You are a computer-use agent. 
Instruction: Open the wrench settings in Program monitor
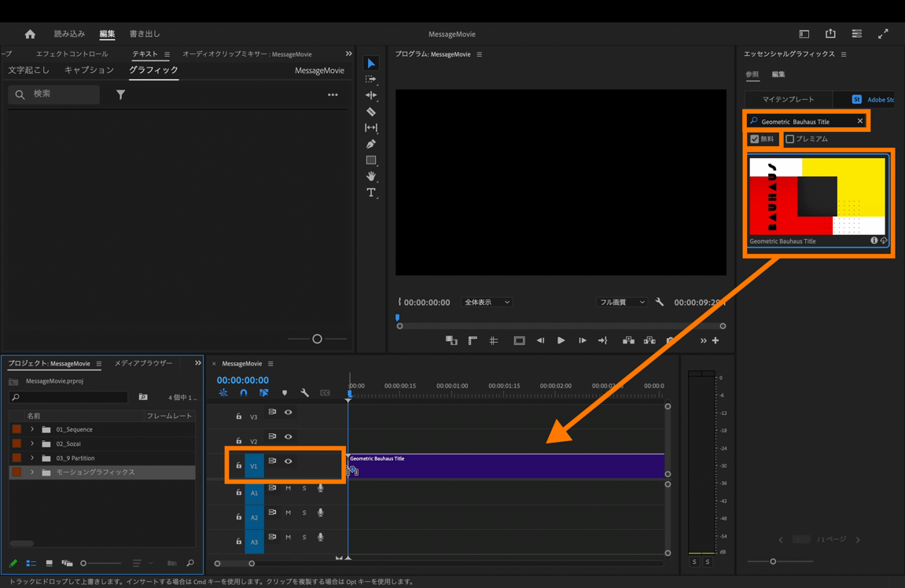(660, 303)
